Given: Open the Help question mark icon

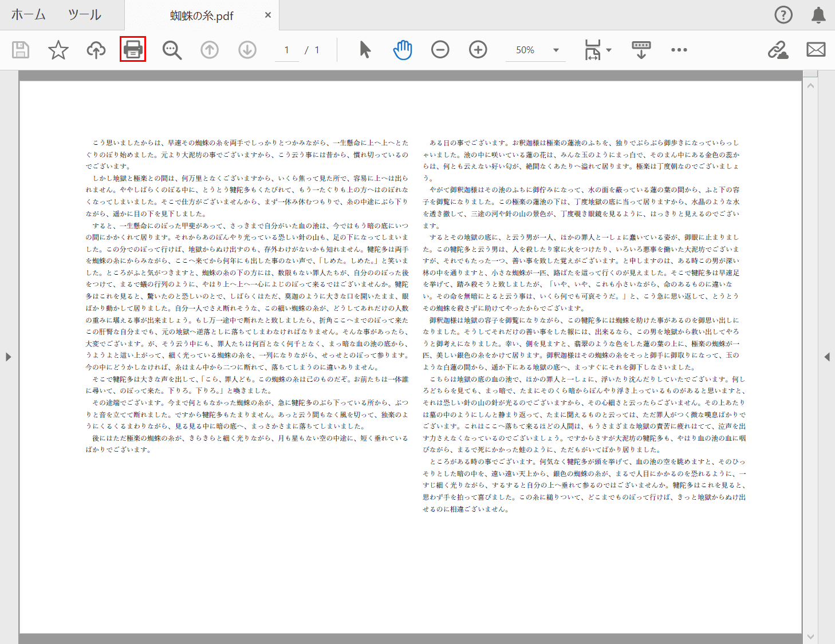Looking at the screenshot, I should (x=783, y=15).
